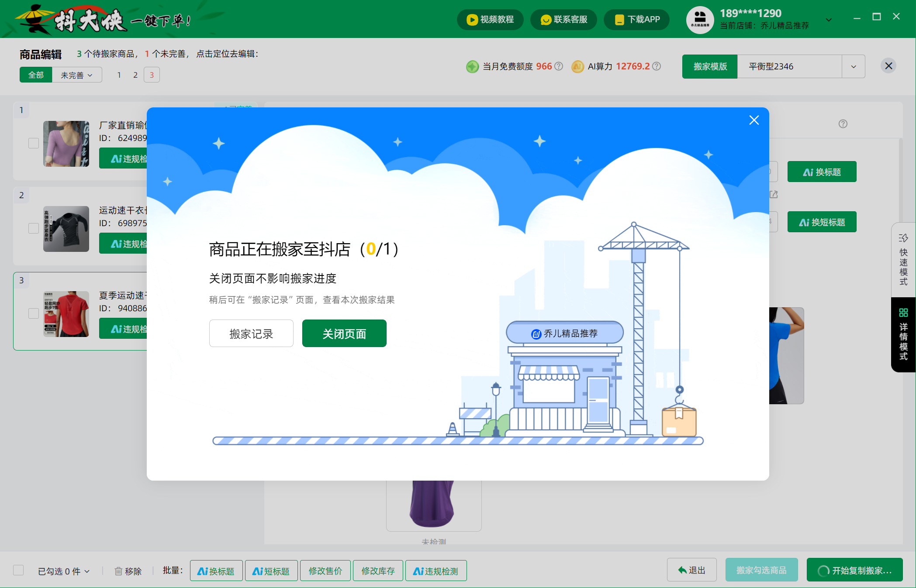
Task: Run Ai违规检 on product 1
Action: (x=123, y=158)
